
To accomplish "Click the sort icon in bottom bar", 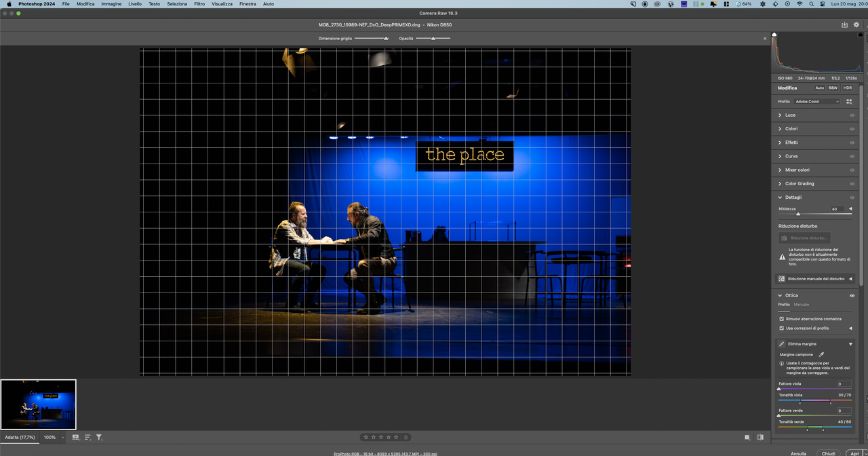I will 87,437.
